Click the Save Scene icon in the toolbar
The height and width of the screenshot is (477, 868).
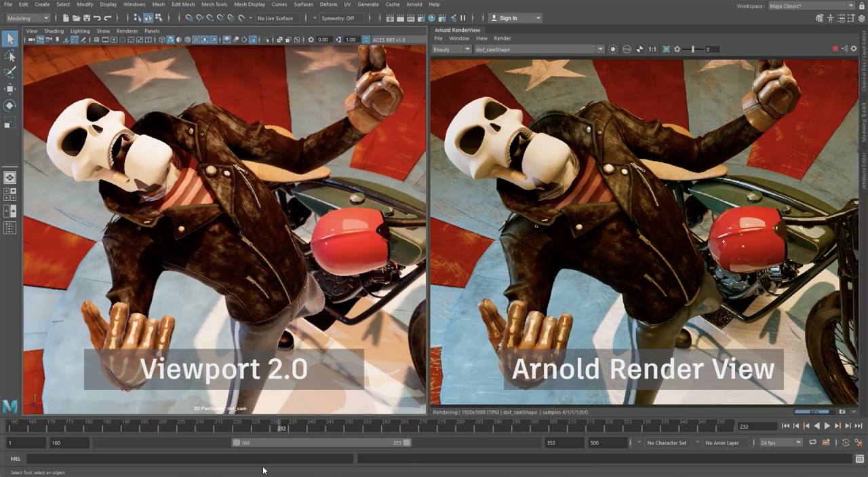(x=87, y=18)
